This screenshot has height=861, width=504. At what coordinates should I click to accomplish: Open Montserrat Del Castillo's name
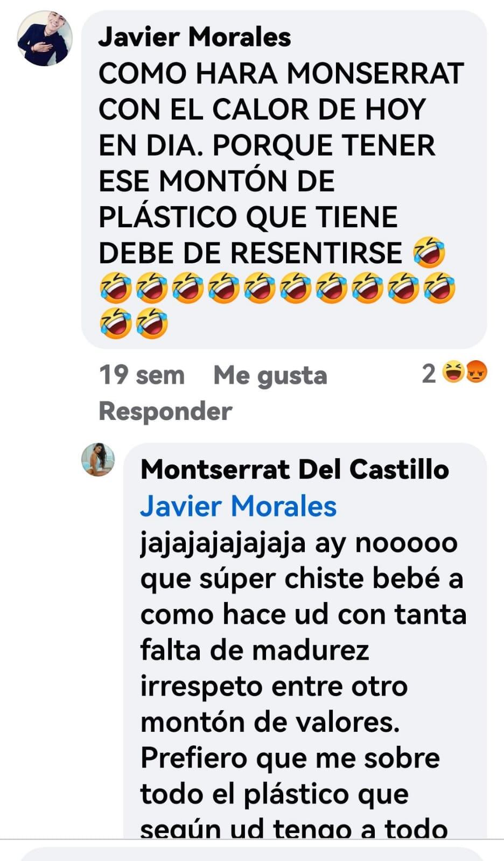295,469
